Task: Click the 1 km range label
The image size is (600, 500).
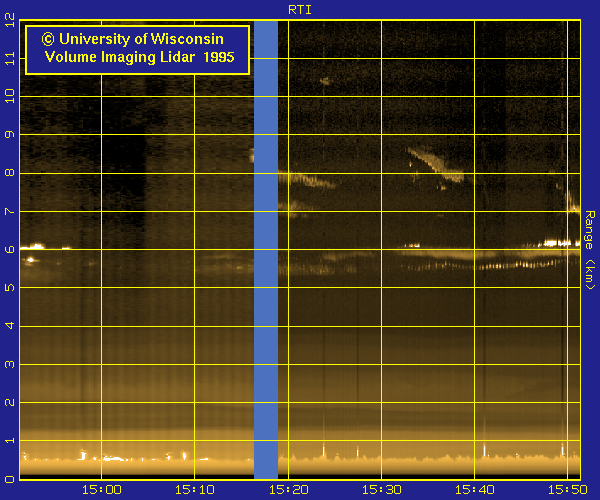Action: coord(10,441)
